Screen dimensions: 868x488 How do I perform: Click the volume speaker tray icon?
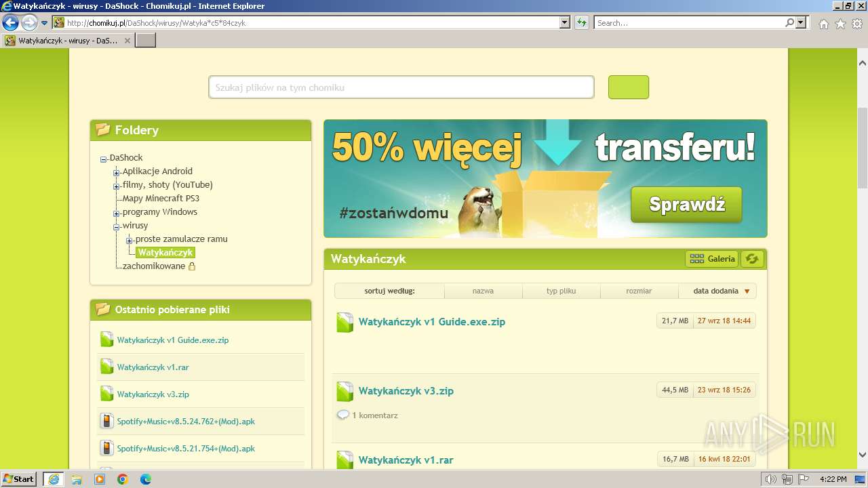pyautogui.click(x=771, y=479)
